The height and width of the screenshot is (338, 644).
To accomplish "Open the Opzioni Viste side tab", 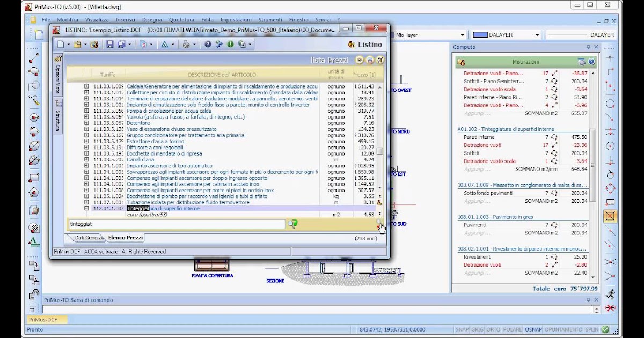I will [58, 75].
